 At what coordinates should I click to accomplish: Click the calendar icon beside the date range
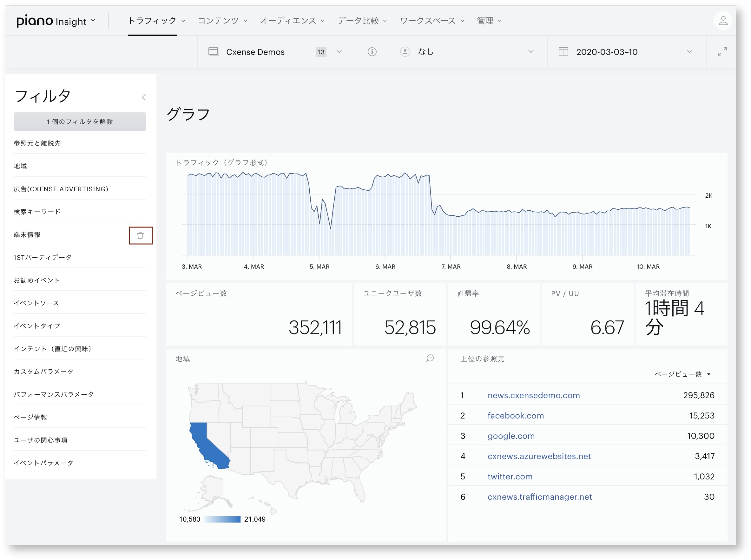tap(563, 51)
